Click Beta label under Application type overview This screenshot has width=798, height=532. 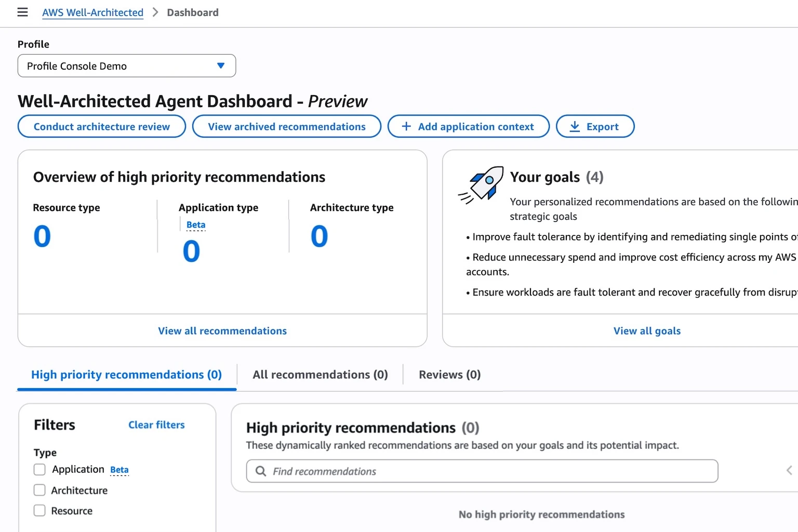196,224
